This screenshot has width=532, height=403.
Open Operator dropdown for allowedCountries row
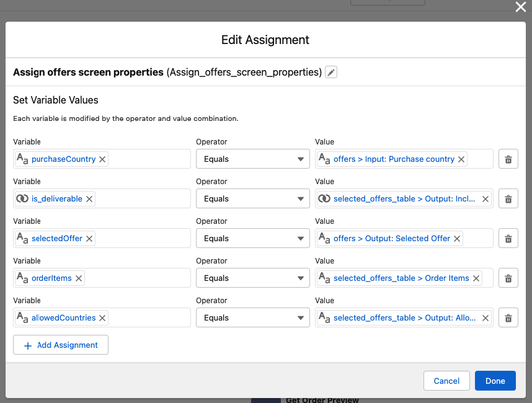(x=252, y=318)
